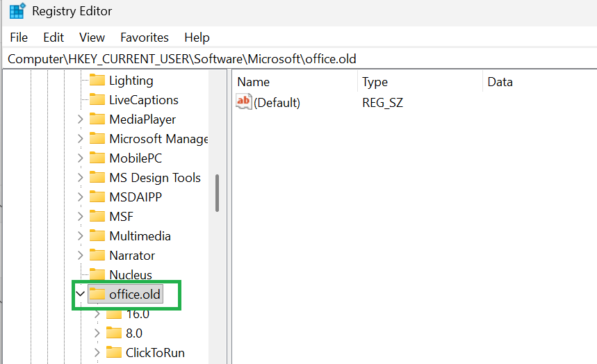Open the Edit menu
The image size is (597, 364).
54,38
